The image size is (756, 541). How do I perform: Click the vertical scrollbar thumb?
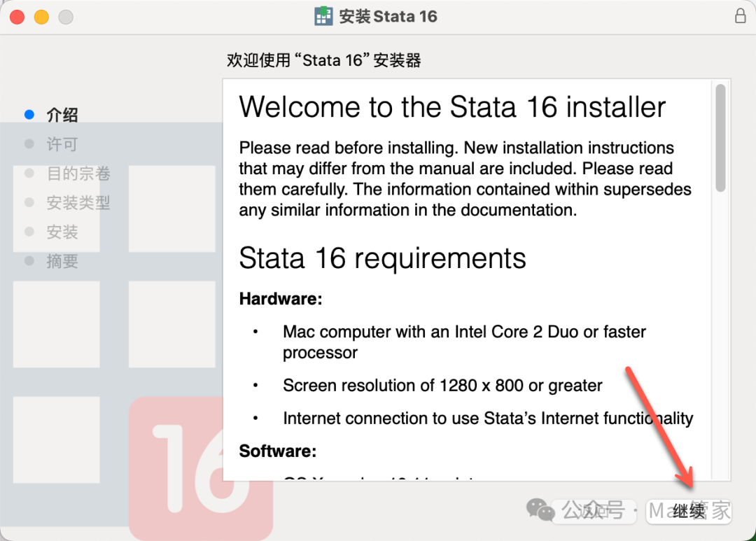[x=720, y=137]
